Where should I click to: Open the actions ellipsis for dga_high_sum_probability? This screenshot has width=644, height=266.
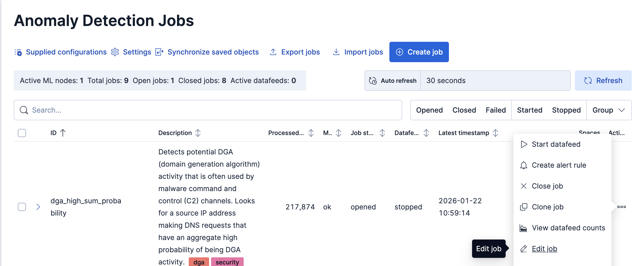pos(622,207)
